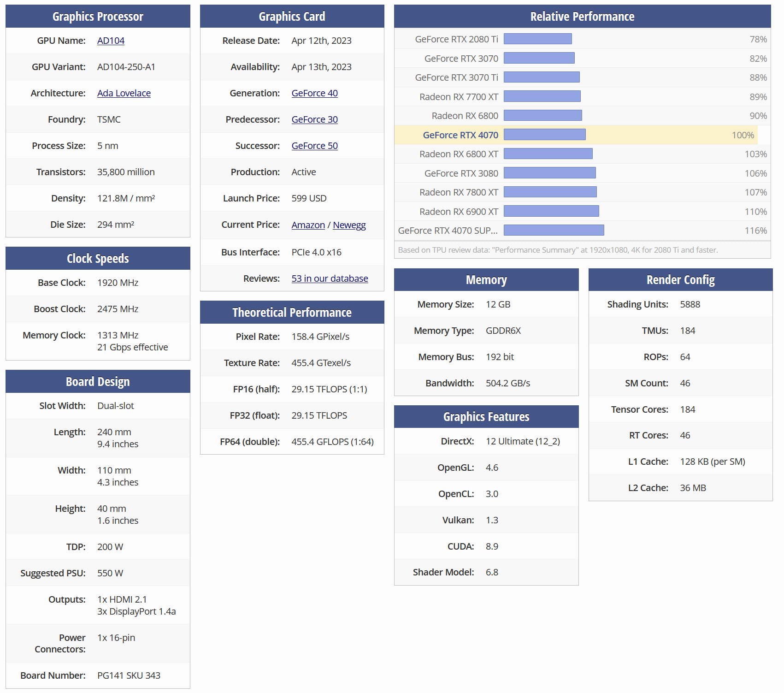
Task: Click the Shader Model value 6.8
Action: (492, 572)
